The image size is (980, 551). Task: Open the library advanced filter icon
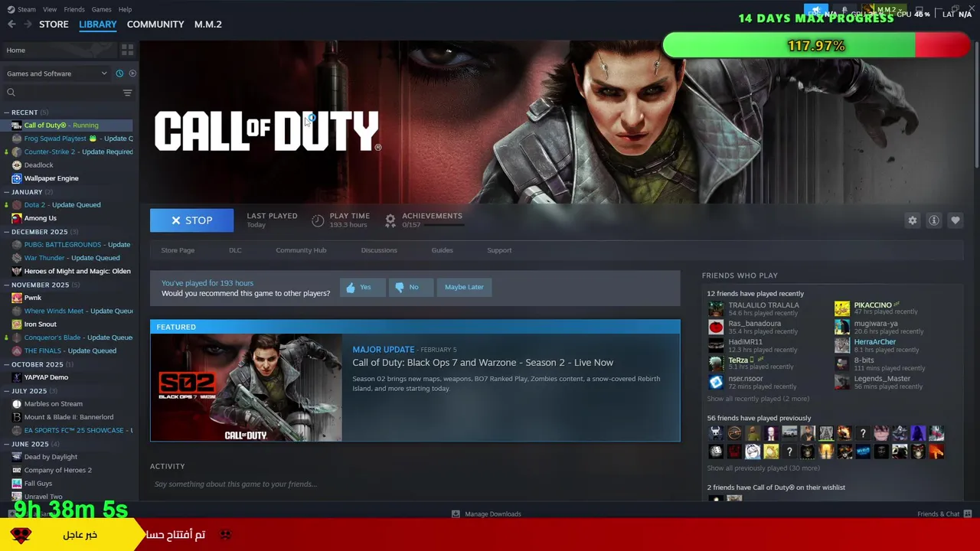point(127,93)
